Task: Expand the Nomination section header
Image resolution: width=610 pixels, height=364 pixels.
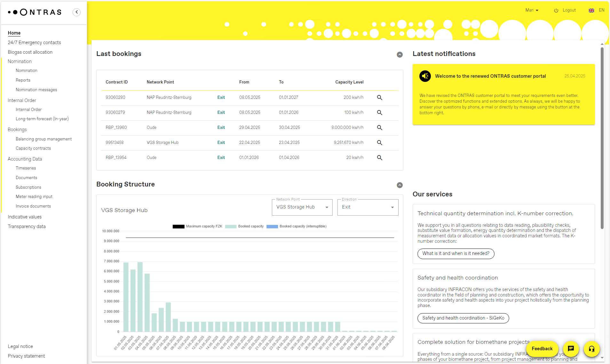Action: pos(20,61)
